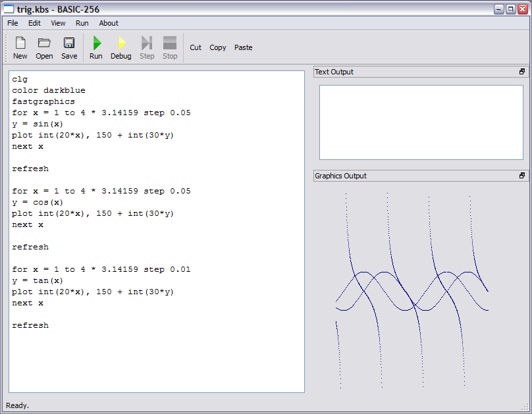Expand the View menu
This screenshot has width=532, height=414.
[58, 23]
